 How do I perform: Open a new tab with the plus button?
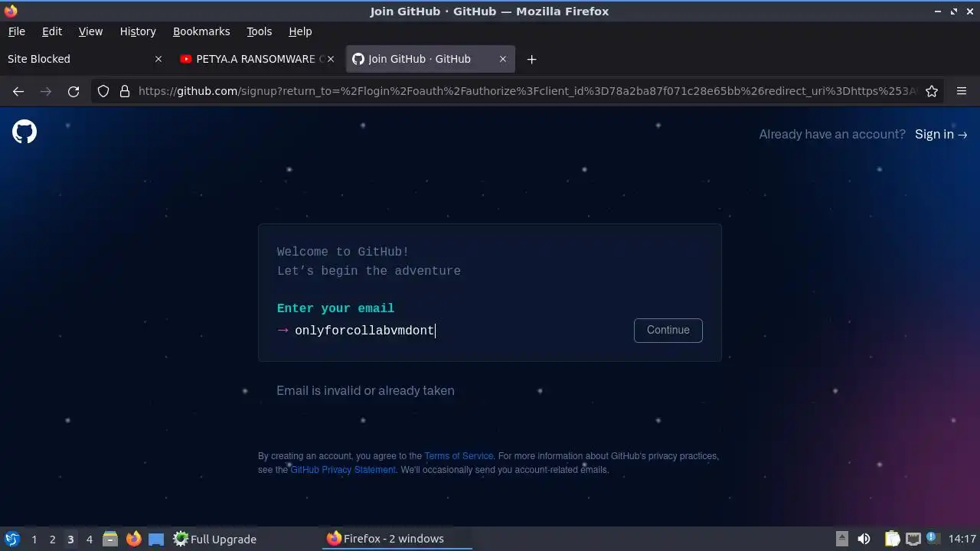(x=531, y=59)
